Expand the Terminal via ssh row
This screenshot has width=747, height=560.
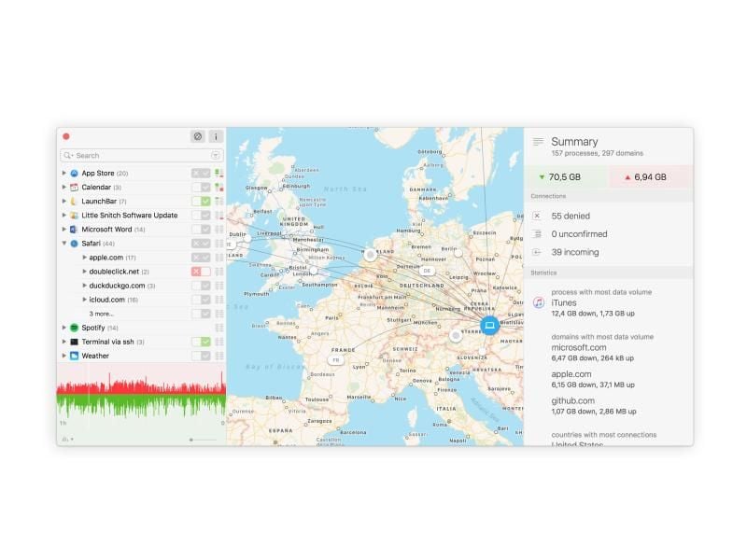point(64,342)
